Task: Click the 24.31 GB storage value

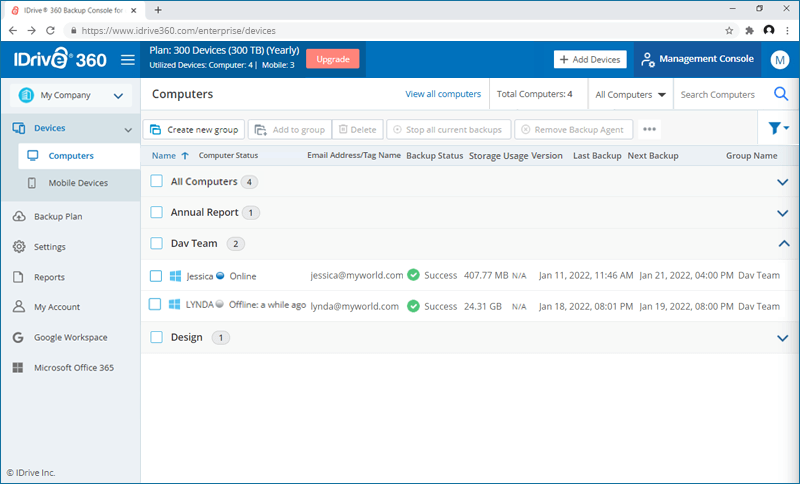Action: click(x=483, y=307)
